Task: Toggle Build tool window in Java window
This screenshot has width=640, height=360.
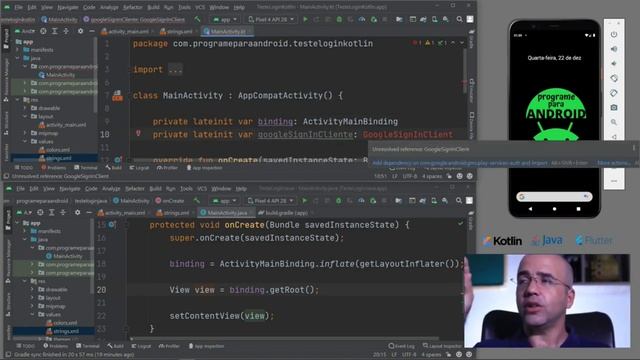Action: 116,346
